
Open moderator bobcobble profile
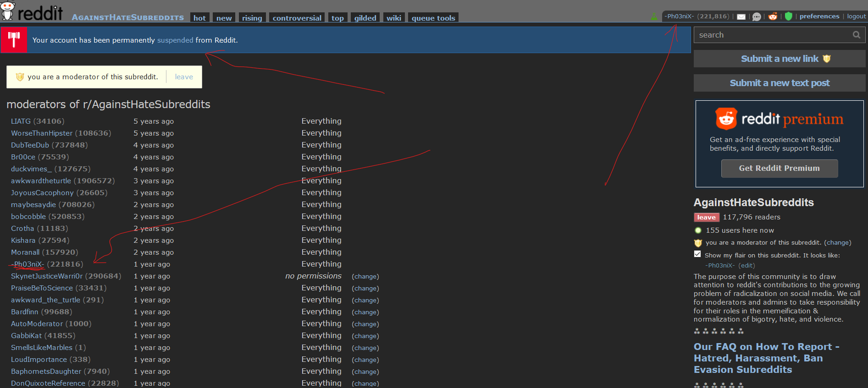pos(28,217)
